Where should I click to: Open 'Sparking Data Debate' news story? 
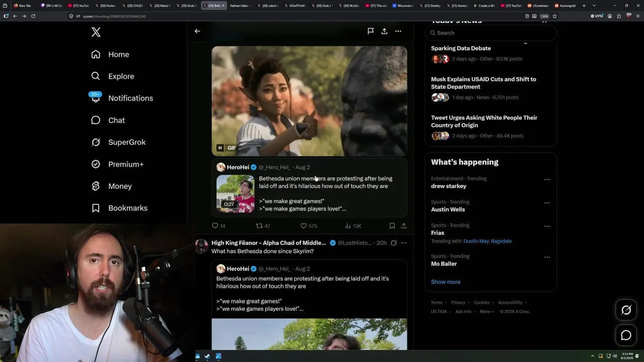tap(461, 48)
